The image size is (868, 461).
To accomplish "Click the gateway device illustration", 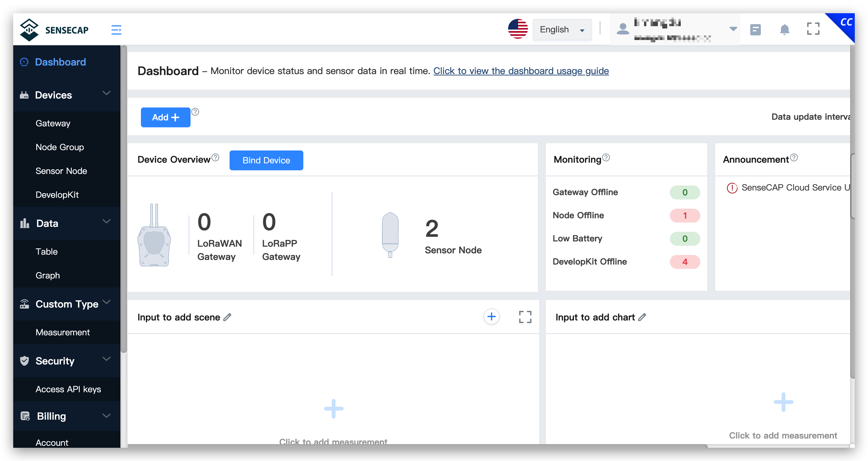I will 154,235.
